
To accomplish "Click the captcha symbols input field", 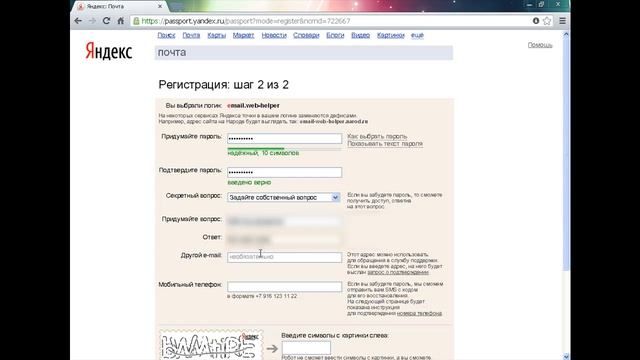I will point(306,348).
